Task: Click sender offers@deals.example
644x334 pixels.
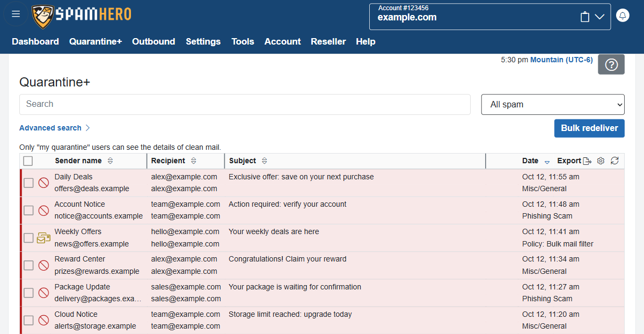Action: coord(92,188)
